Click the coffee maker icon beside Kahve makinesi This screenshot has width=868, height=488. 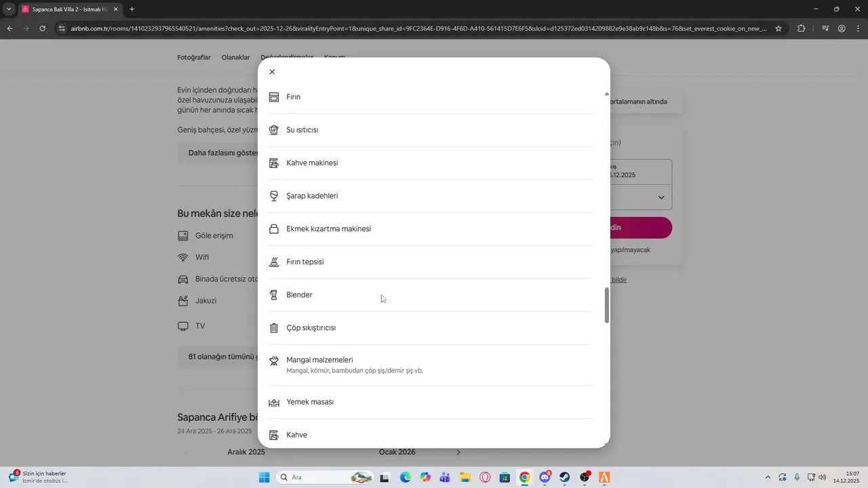[274, 163]
